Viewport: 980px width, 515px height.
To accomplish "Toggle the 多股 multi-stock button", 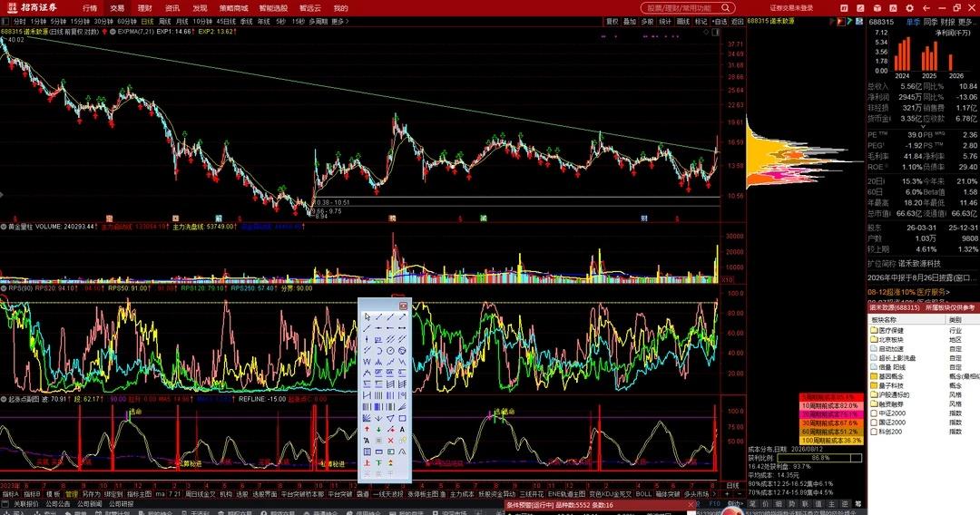I will pos(648,21).
